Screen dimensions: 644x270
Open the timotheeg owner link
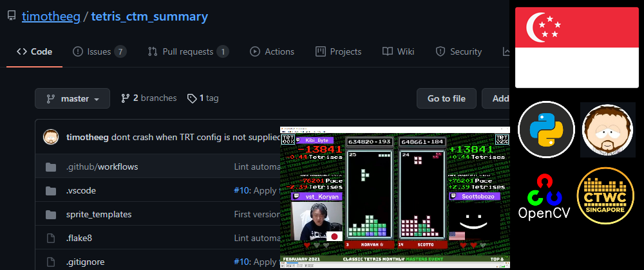(x=50, y=17)
